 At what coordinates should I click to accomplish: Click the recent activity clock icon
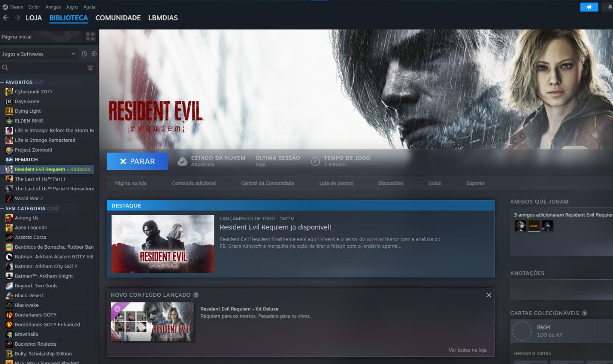point(84,54)
